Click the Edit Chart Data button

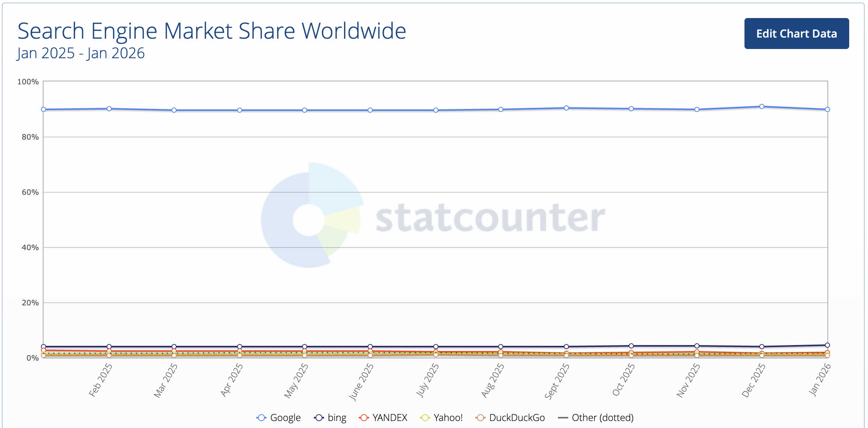click(x=796, y=34)
